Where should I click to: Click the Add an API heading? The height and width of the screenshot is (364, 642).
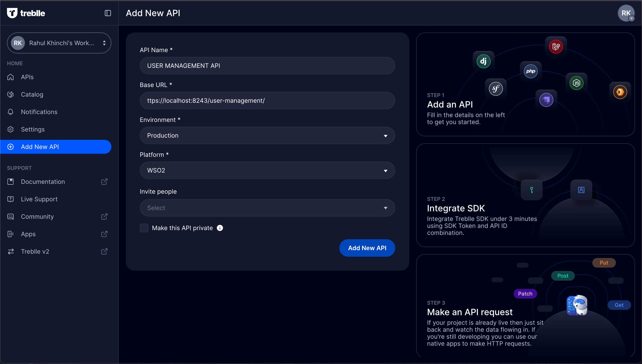coord(450,104)
